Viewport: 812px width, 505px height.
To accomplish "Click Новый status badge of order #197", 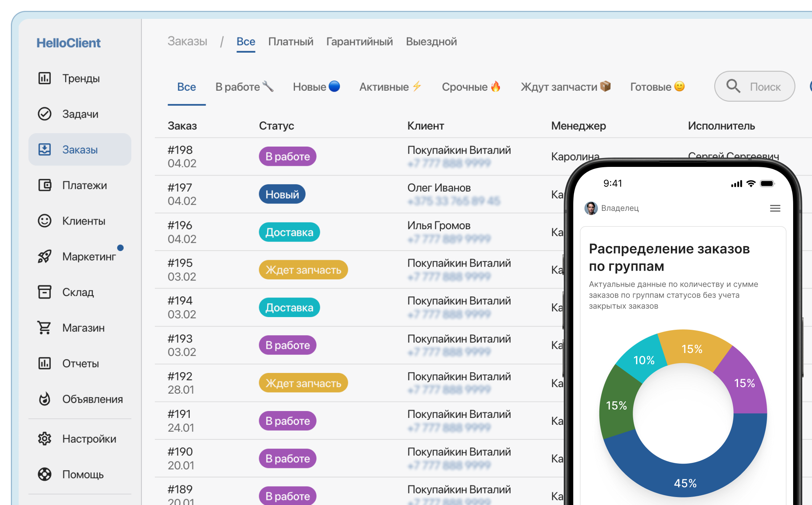I will [282, 194].
